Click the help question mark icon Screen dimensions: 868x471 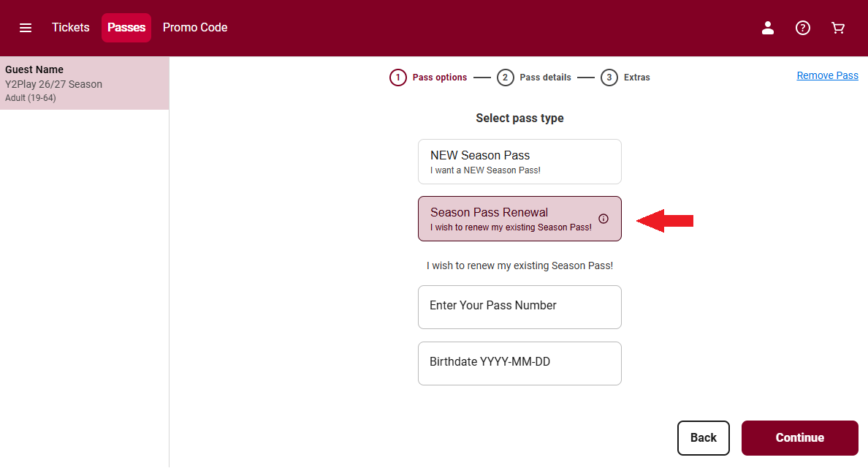point(803,28)
